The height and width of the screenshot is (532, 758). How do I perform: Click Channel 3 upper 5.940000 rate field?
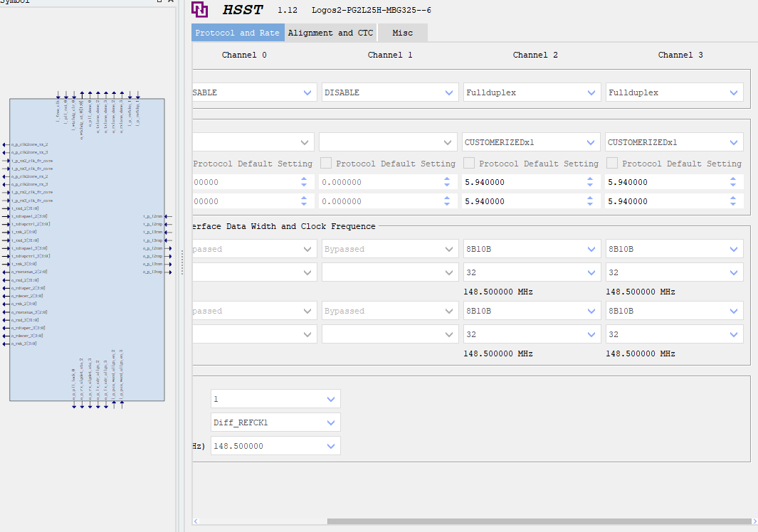pyautogui.click(x=667, y=182)
